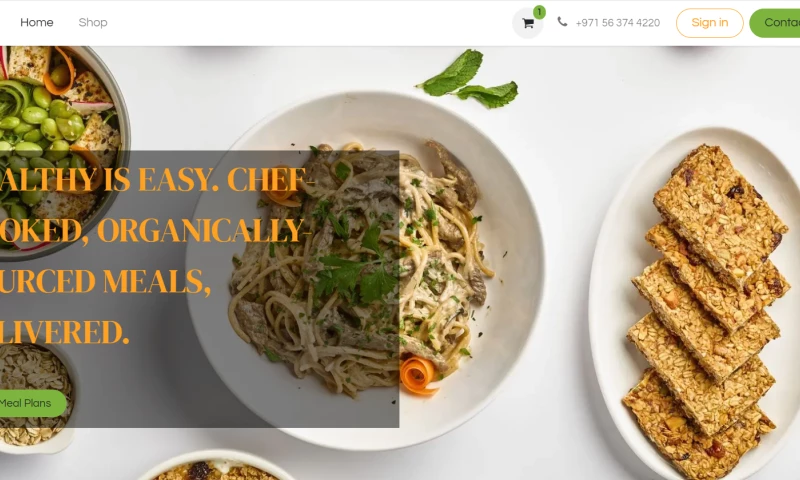This screenshot has width=800, height=480.
Task: Click the green cart badge showing 1
Action: pos(539,12)
